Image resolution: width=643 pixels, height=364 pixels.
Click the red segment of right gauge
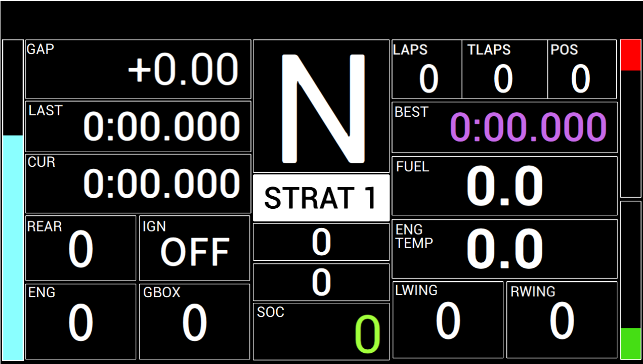click(631, 55)
